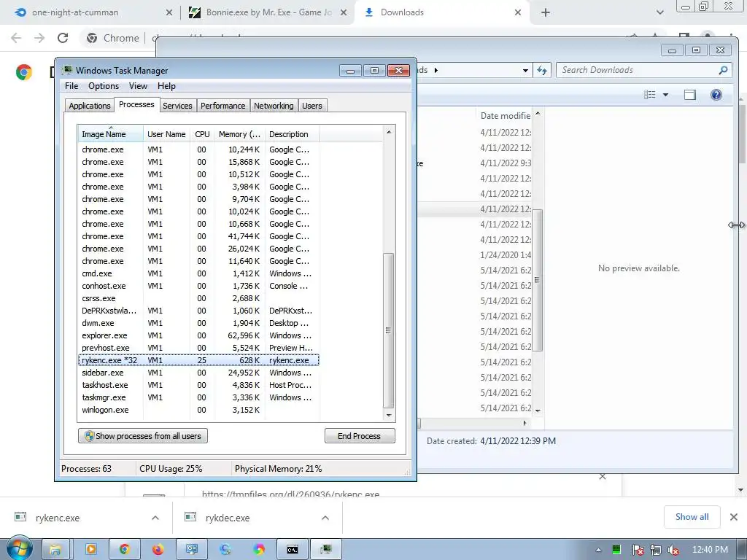This screenshot has height=560, width=747.
Task: Expand the Explorer address history dropdown
Action: tap(525, 70)
